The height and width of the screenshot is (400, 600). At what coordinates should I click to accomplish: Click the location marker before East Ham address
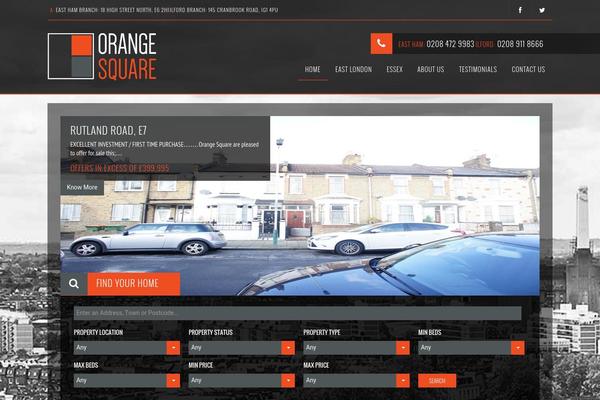[x=51, y=10]
